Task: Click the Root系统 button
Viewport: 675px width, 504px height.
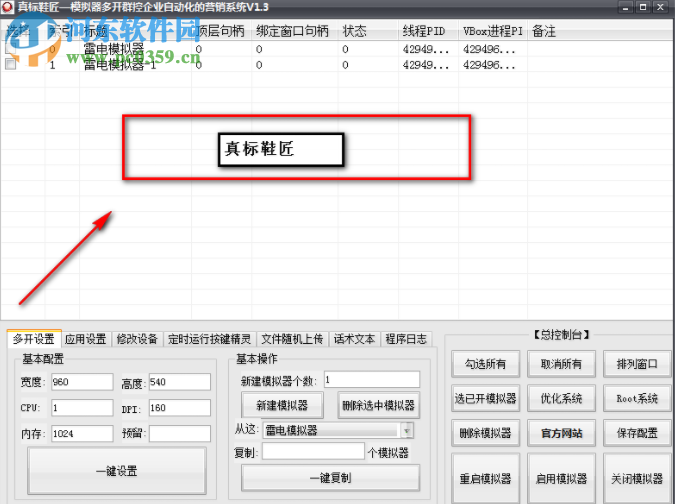Action: coord(637,399)
